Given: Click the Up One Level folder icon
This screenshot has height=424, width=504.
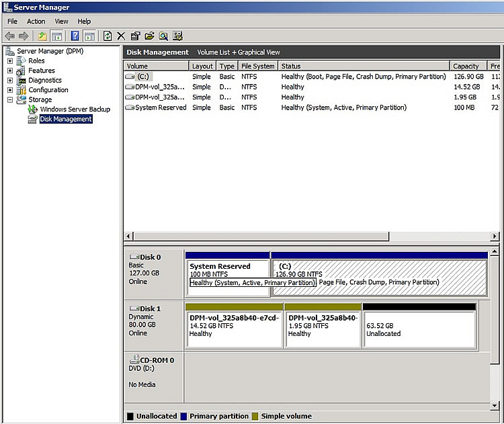Looking at the screenshot, I should pyautogui.click(x=42, y=36).
